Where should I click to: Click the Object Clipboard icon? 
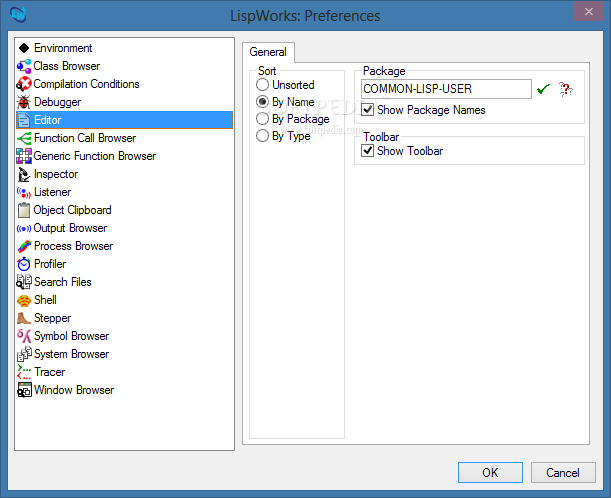tap(24, 210)
